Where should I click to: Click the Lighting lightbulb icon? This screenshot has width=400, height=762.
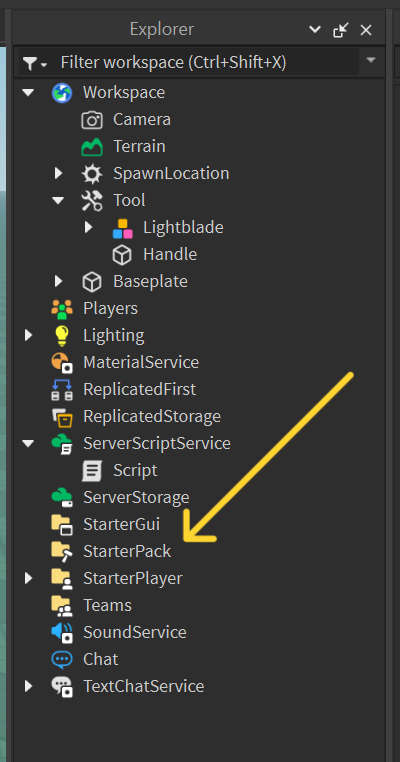pyautogui.click(x=62, y=335)
